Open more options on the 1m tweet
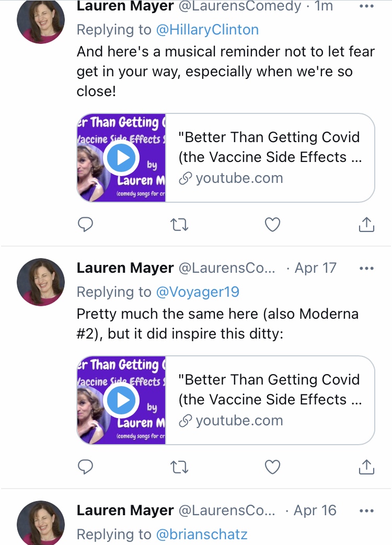The width and height of the screenshot is (392, 545). point(366,6)
